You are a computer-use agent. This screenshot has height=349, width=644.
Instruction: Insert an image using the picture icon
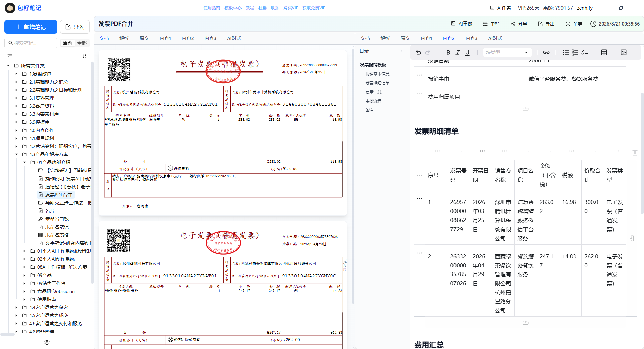(x=624, y=52)
